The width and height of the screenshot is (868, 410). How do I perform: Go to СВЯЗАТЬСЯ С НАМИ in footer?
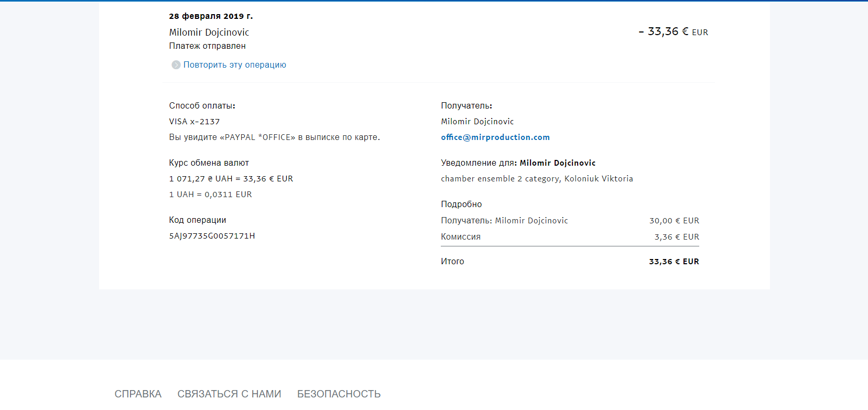(229, 394)
